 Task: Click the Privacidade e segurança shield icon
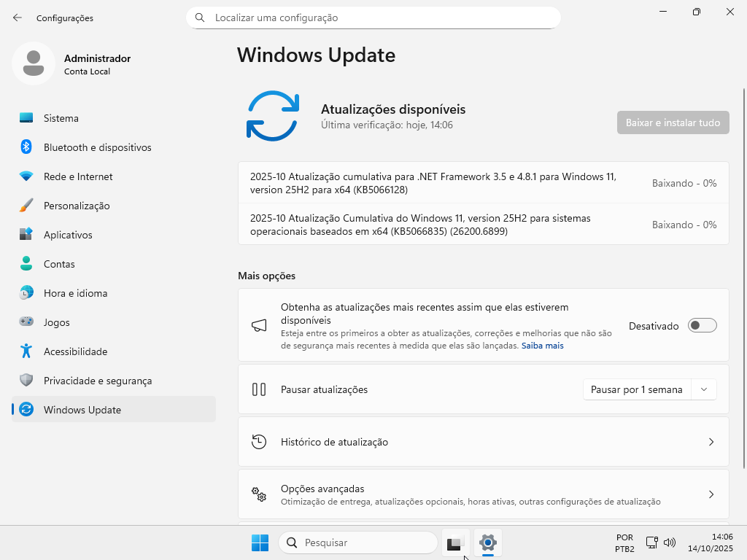(x=26, y=380)
